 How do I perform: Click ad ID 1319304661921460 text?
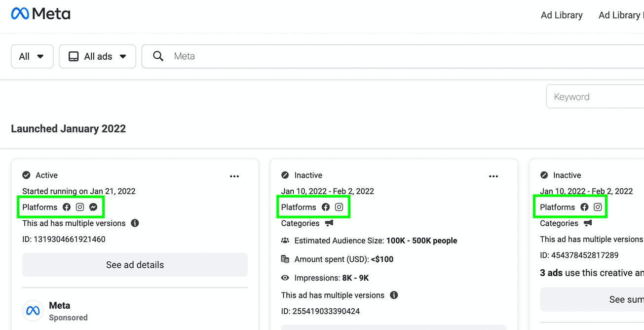tap(64, 240)
